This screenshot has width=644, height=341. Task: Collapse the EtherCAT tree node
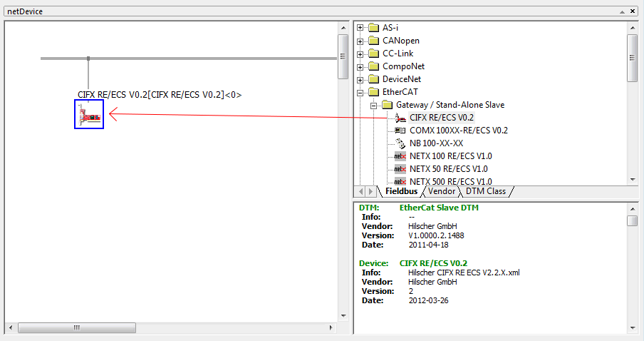point(360,93)
